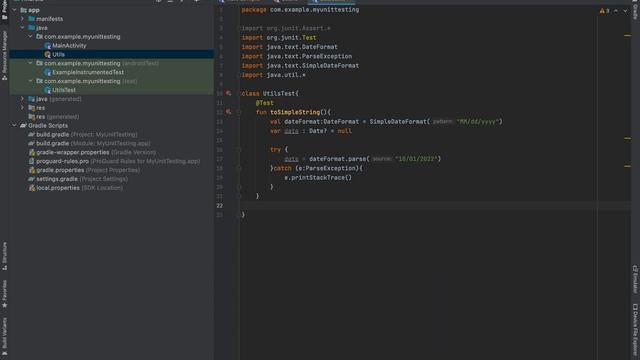Expand the res folder

23,108
